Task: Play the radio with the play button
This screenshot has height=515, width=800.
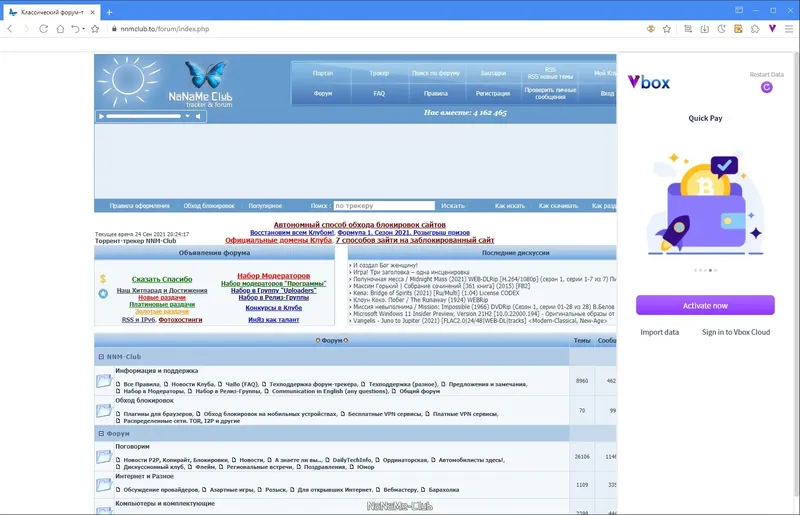Action: [x=102, y=116]
